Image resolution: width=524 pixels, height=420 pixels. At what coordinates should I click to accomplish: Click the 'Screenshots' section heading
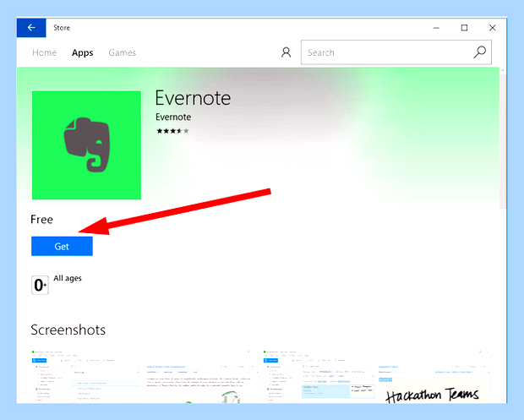click(x=68, y=330)
